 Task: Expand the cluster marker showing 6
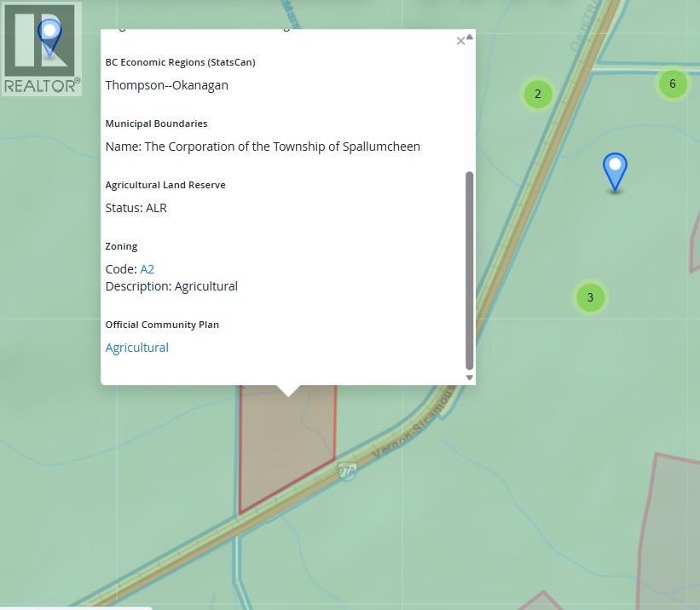pos(673,83)
